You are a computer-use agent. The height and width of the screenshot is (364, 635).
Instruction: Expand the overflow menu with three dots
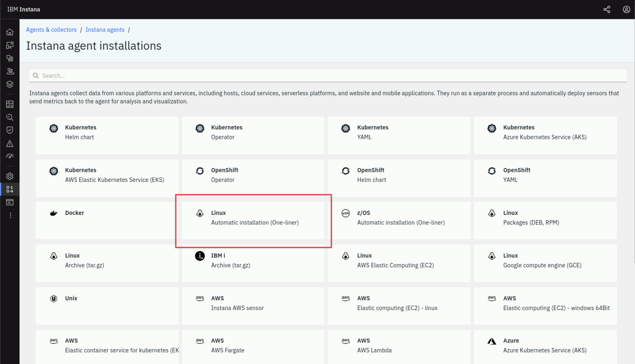click(10, 215)
